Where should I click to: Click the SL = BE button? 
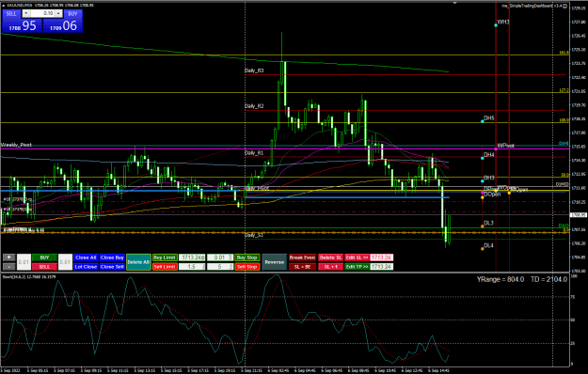tap(302, 267)
